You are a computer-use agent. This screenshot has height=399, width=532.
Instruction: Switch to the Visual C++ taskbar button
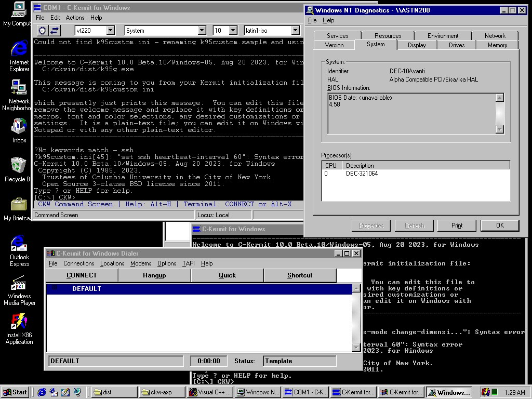tap(210, 392)
